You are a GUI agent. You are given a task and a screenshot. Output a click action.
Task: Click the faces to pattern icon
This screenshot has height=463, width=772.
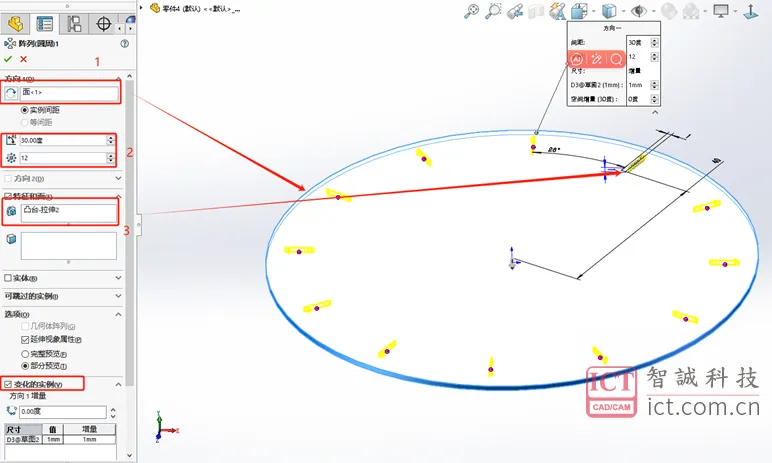(11, 239)
